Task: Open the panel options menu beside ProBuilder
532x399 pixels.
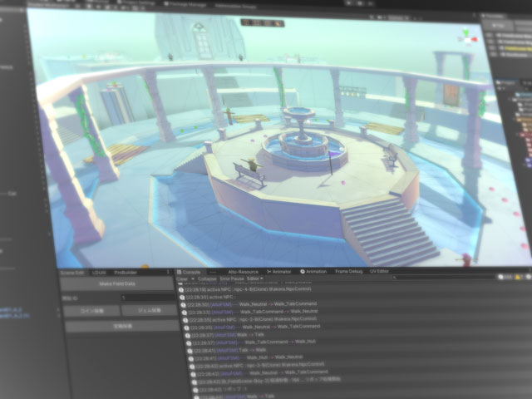Action: tap(169, 272)
